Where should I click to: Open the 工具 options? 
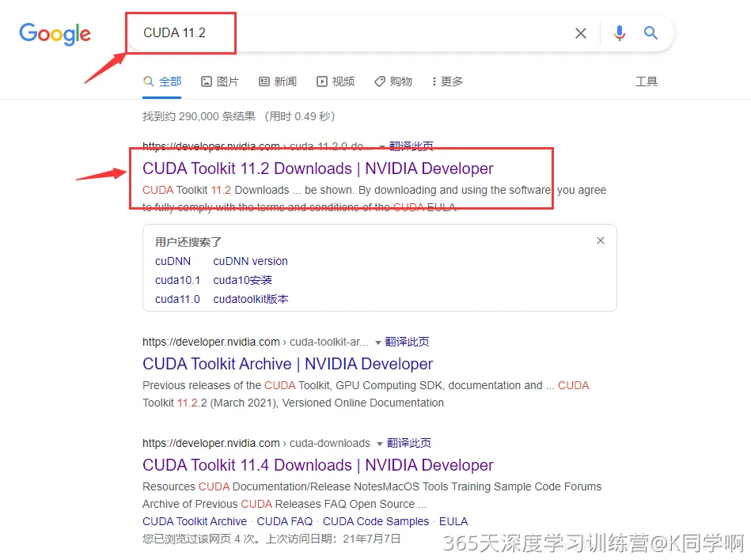[646, 81]
